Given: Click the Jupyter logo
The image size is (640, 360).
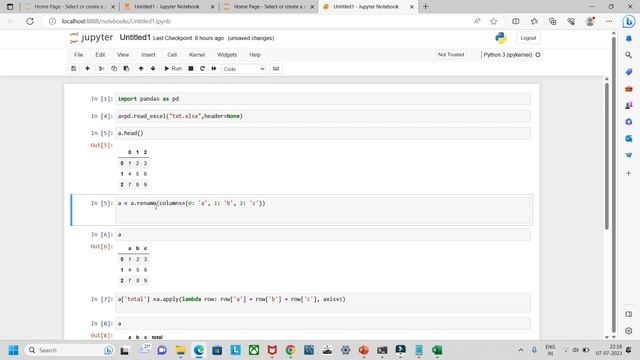Looking at the screenshot, I should pos(91,38).
